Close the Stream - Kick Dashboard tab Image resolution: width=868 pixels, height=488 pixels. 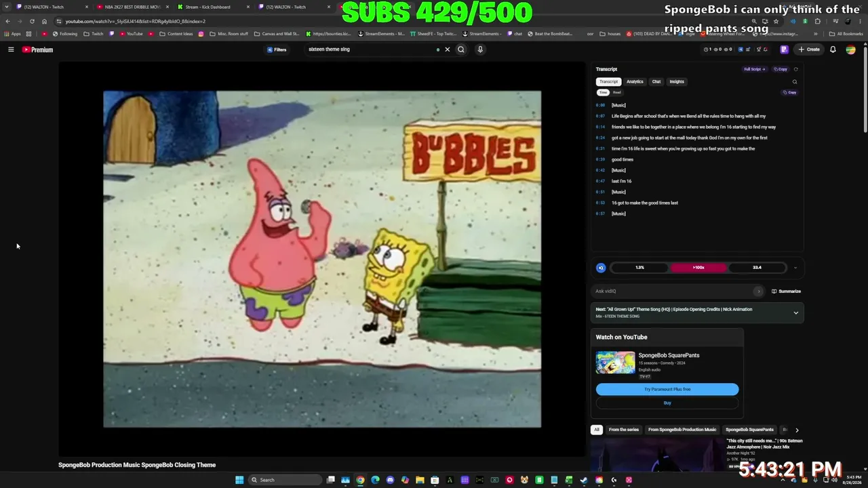pyautogui.click(x=248, y=7)
